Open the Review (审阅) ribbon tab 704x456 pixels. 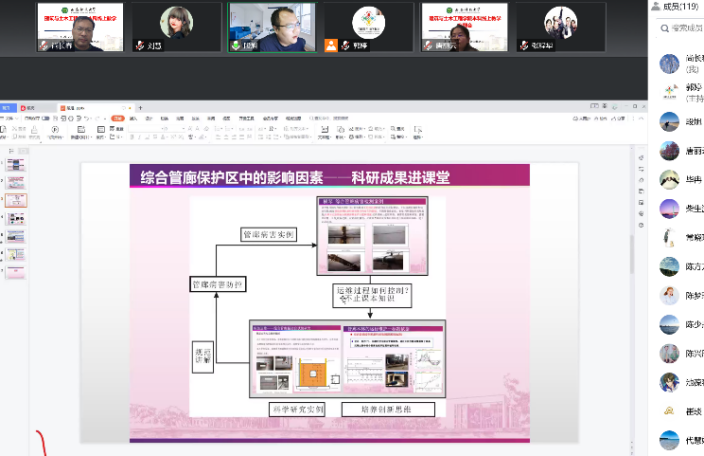click(x=211, y=118)
